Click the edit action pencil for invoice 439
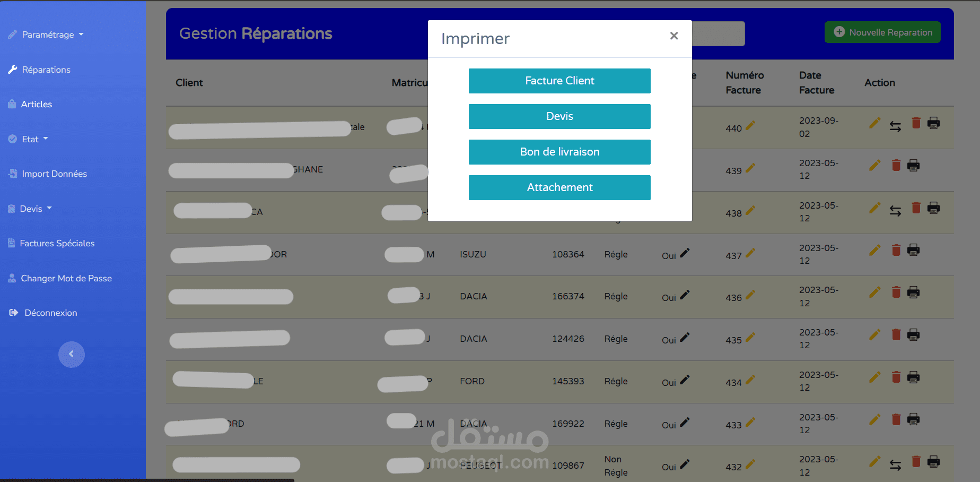980x482 pixels. (x=875, y=165)
